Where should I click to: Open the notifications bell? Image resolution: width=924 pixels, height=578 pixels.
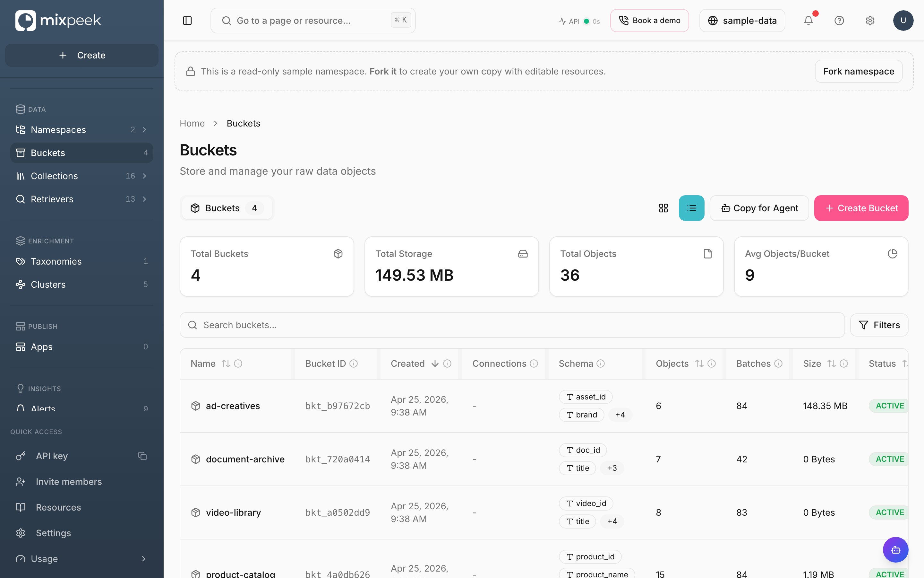[808, 21]
